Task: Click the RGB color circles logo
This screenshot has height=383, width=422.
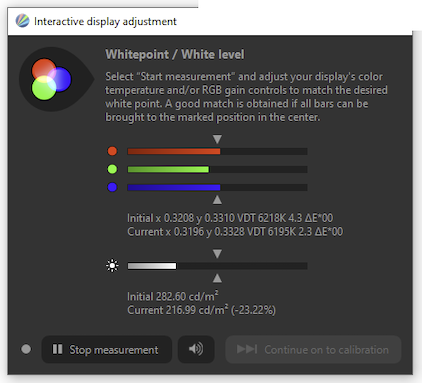Action: [52, 79]
